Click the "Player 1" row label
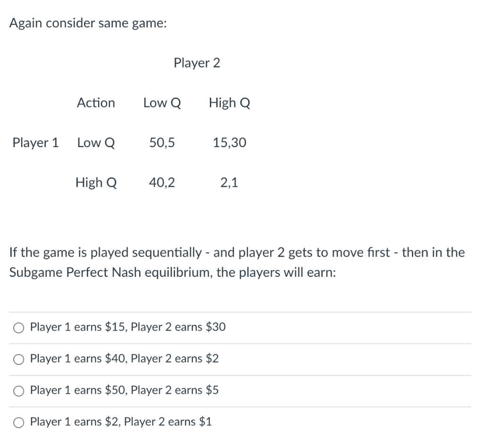 coord(35,142)
